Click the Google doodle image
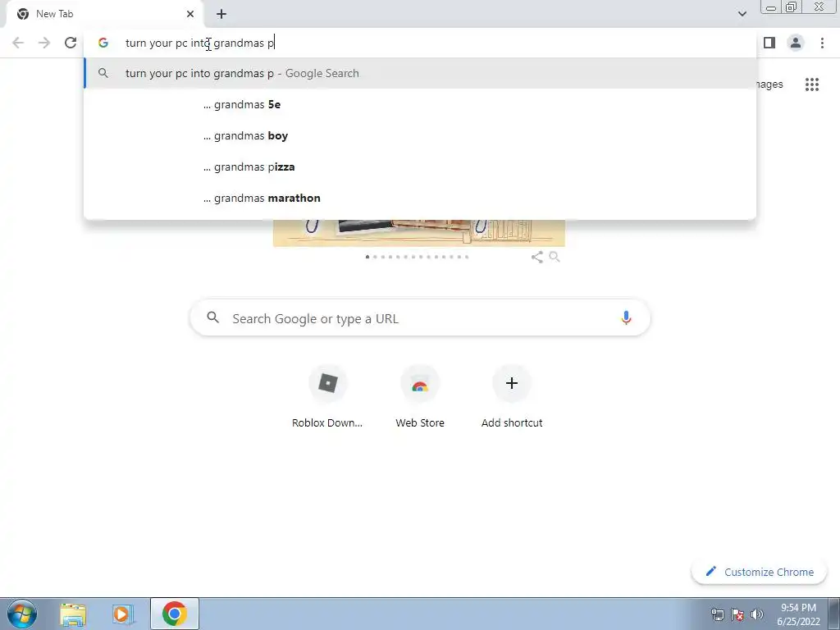 tap(419, 233)
